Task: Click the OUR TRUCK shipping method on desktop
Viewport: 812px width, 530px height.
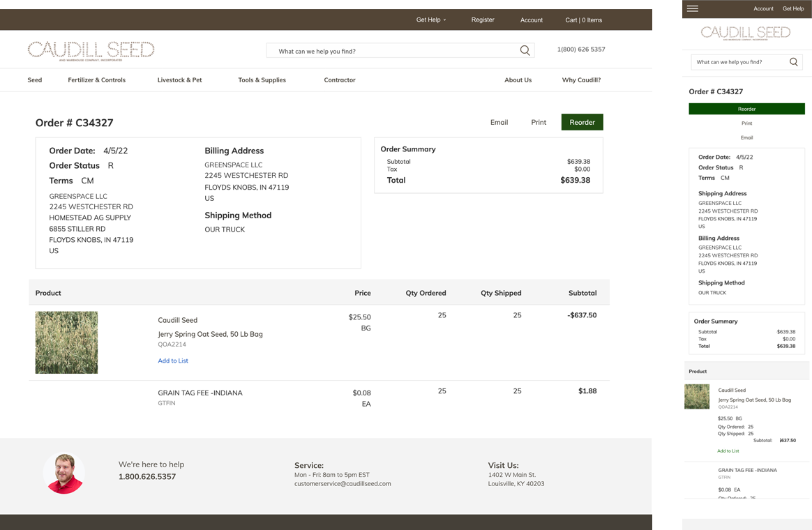Action: pyautogui.click(x=225, y=229)
